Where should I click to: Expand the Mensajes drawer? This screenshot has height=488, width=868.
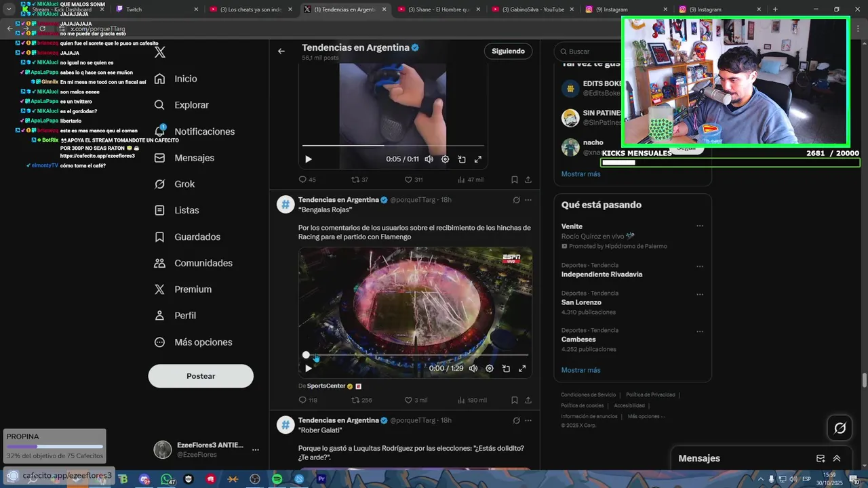[x=836, y=459]
